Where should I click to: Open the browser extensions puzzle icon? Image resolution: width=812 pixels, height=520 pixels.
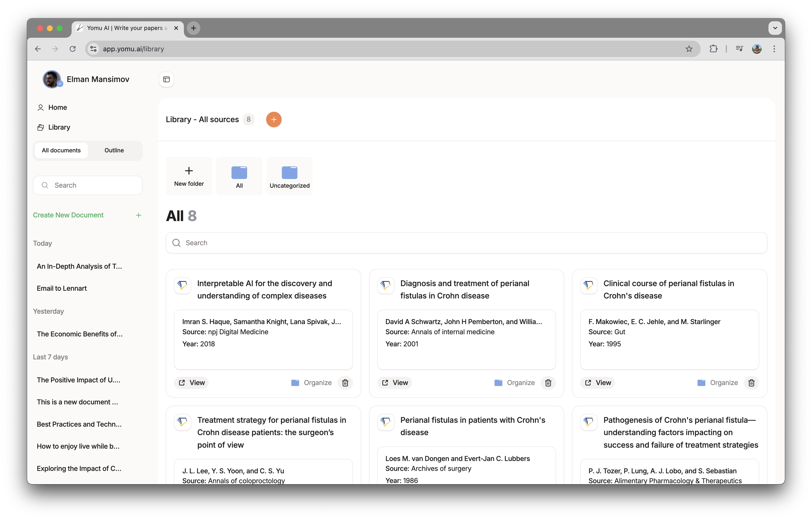point(713,49)
